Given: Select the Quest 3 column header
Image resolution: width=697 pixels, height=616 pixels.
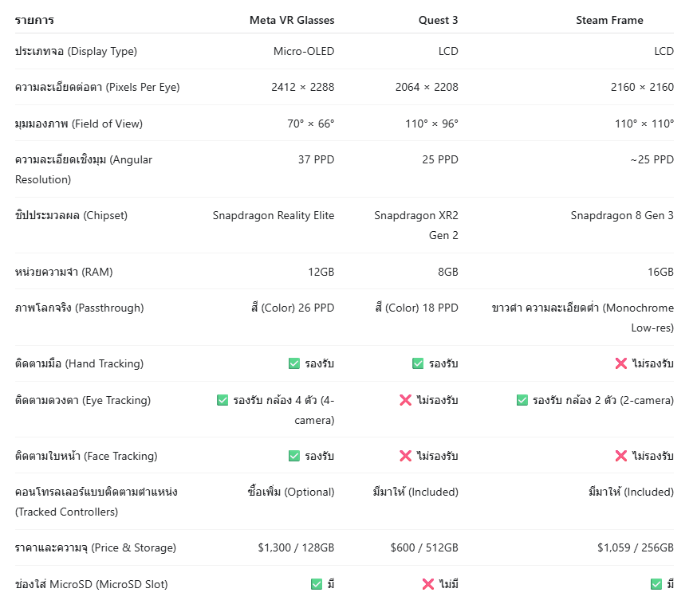Looking at the screenshot, I should click(438, 20).
